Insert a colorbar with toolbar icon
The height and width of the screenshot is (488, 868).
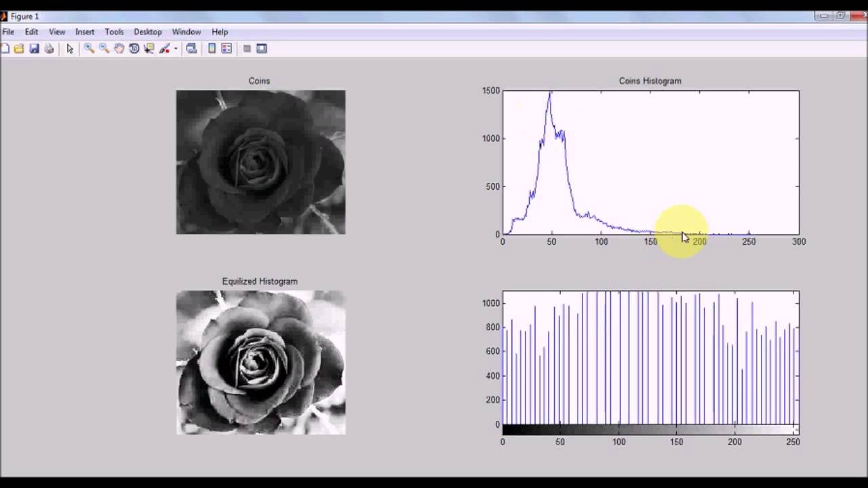212,49
